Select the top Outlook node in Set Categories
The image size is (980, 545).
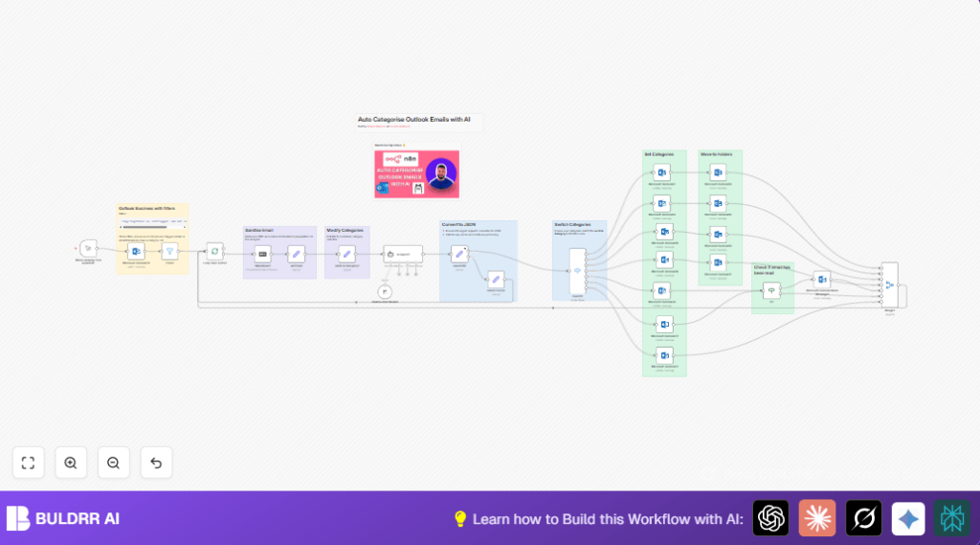(663, 172)
